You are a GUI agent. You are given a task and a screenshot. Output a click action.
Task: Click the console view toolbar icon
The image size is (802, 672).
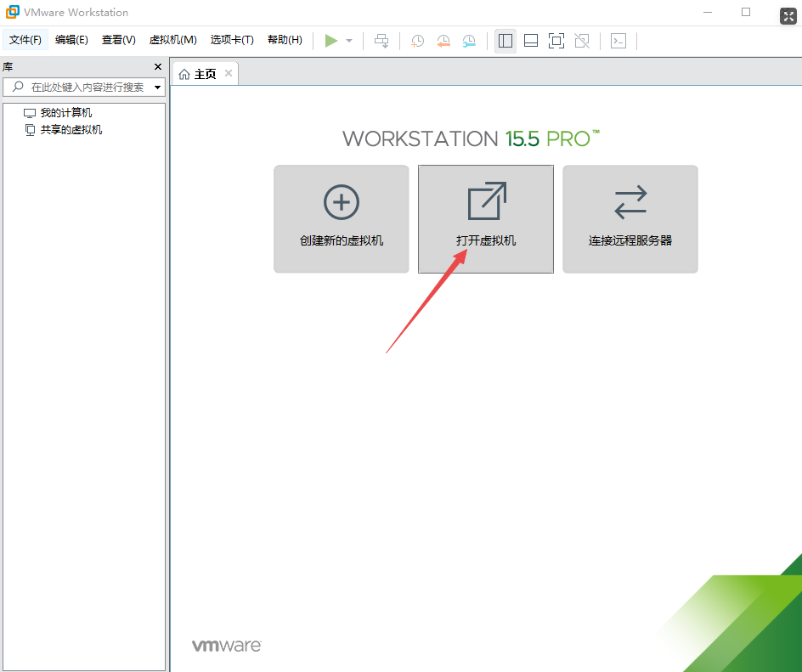[x=618, y=41]
